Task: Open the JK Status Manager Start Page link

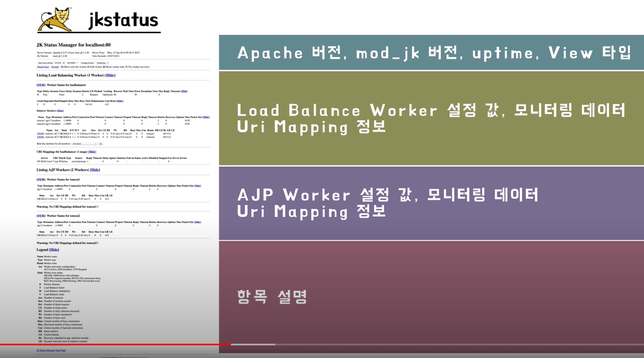Action: 51,350
